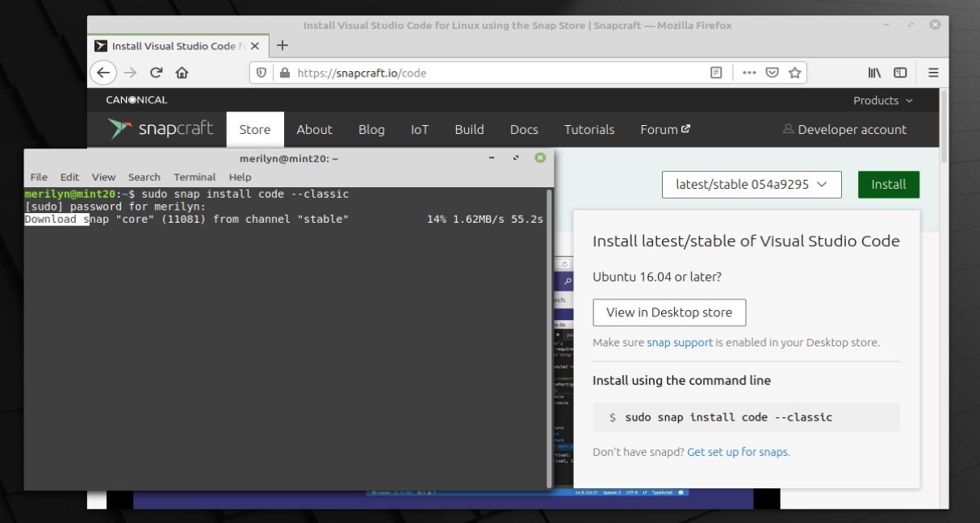This screenshot has width=980, height=523.
Task: Click the sudo snap install command box
Action: pyautogui.click(x=746, y=417)
